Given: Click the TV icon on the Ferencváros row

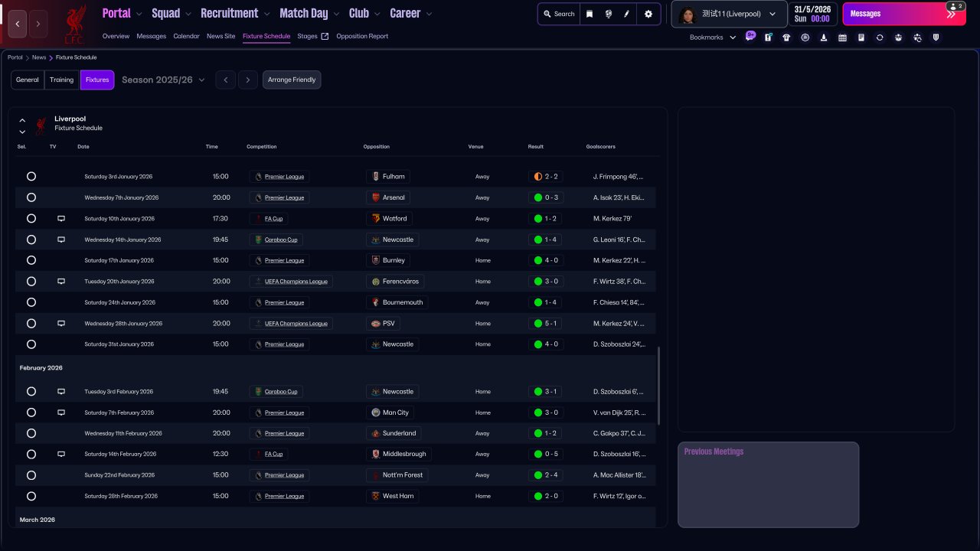Looking at the screenshot, I should tap(61, 282).
